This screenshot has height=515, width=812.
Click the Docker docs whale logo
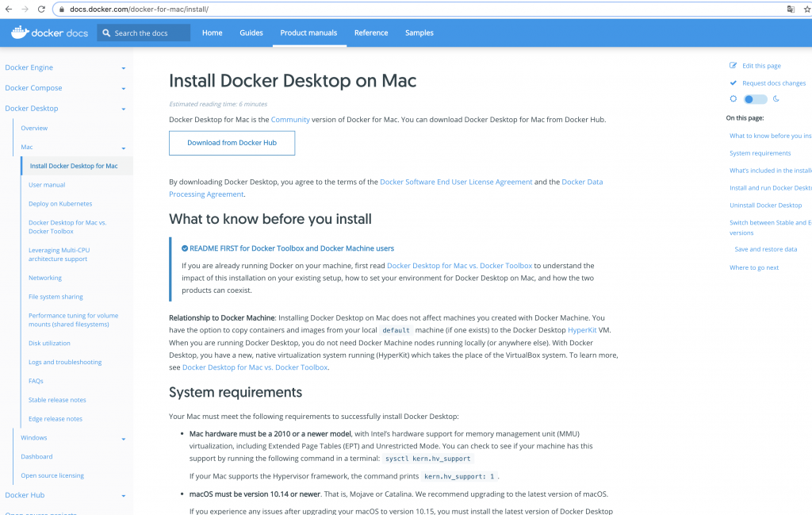coord(20,32)
